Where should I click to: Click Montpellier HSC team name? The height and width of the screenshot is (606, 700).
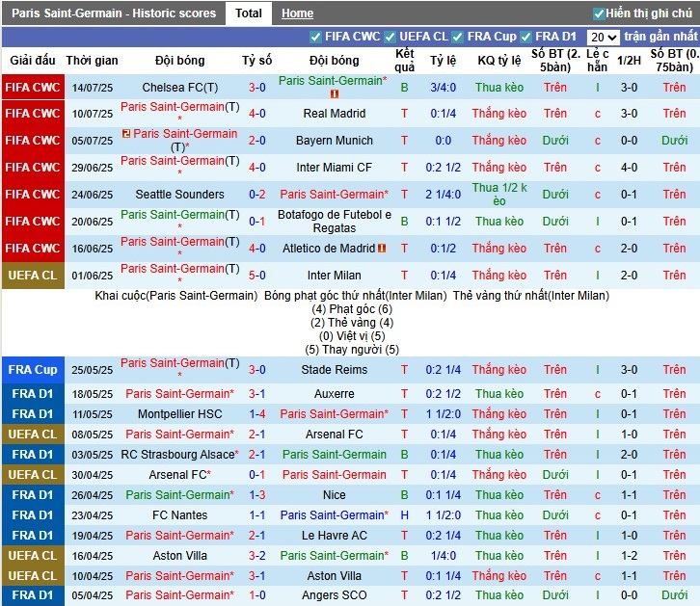tap(180, 414)
